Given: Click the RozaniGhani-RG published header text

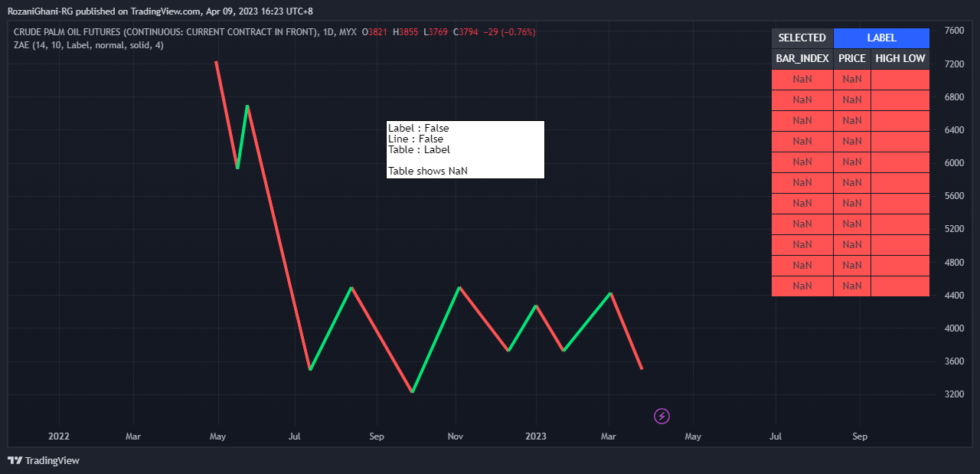Looking at the screenshot, I should point(160,11).
